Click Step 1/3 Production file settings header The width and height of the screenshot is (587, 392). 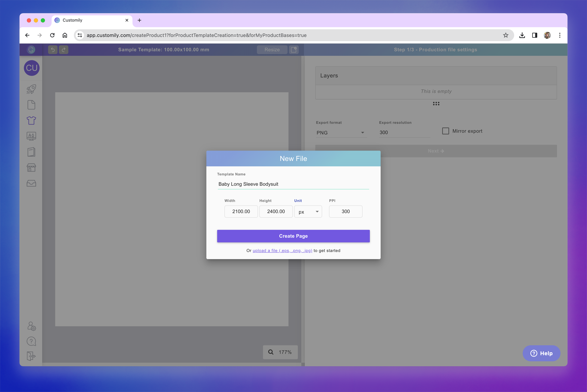435,50
